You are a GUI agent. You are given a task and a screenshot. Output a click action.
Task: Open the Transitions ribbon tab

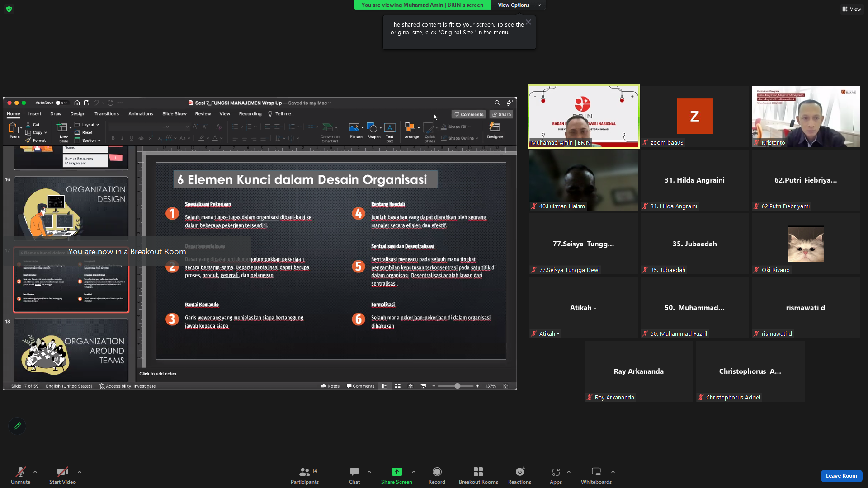[x=107, y=114]
